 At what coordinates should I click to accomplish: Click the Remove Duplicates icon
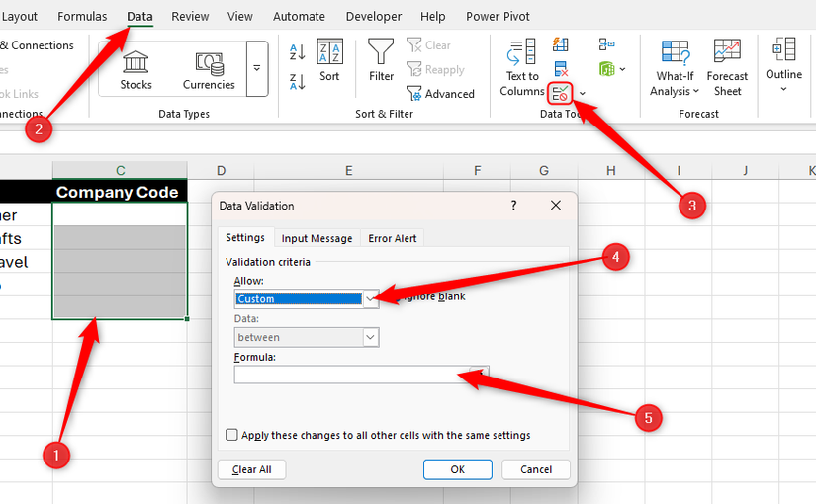pos(561,68)
